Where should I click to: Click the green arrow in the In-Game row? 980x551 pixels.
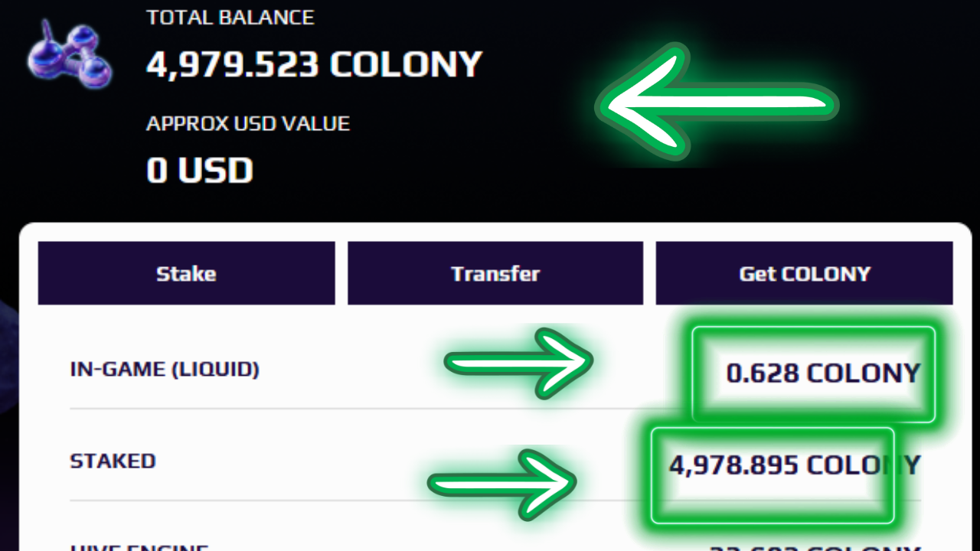tap(518, 364)
